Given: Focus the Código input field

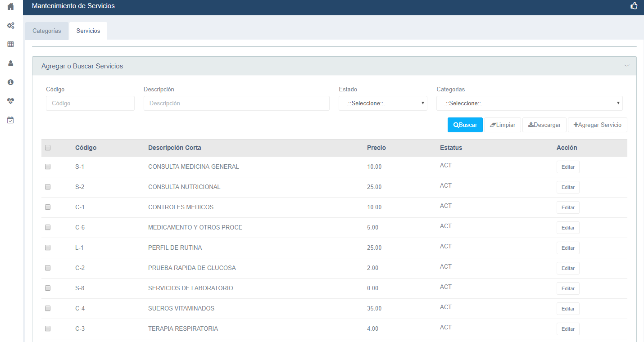Looking at the screenshot, I should click(x=90, y=103).
